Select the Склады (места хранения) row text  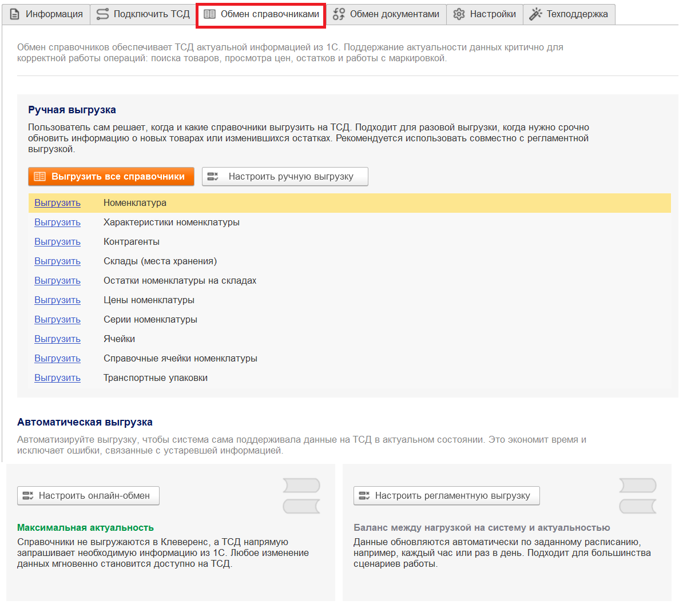[160, 261]
